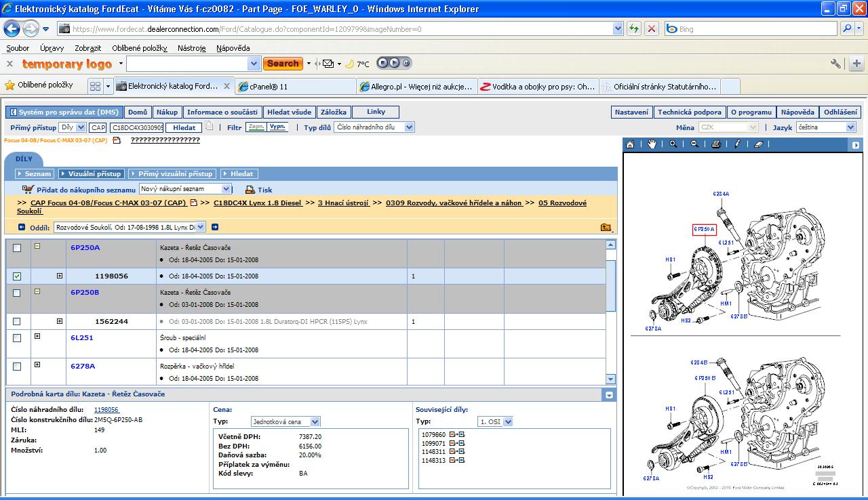The height and width of the screenshot is (500, 868).
Task: Check the checkbox for part 6P250A row
Action: [x=17, y=248]
